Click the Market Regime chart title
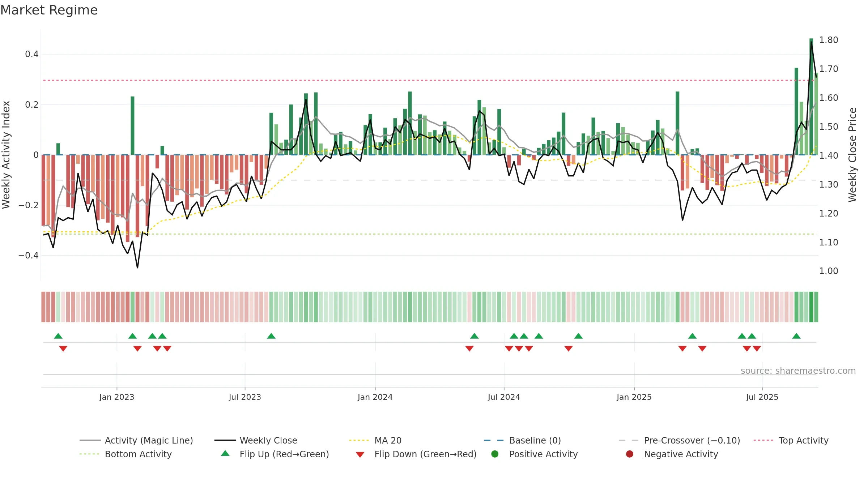The image size is (868, 488). (49, 10)
